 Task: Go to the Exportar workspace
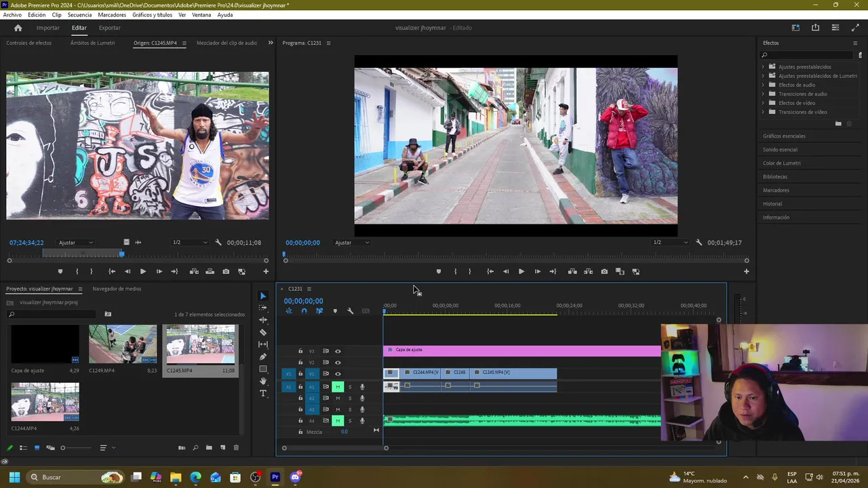coord(109,28)
